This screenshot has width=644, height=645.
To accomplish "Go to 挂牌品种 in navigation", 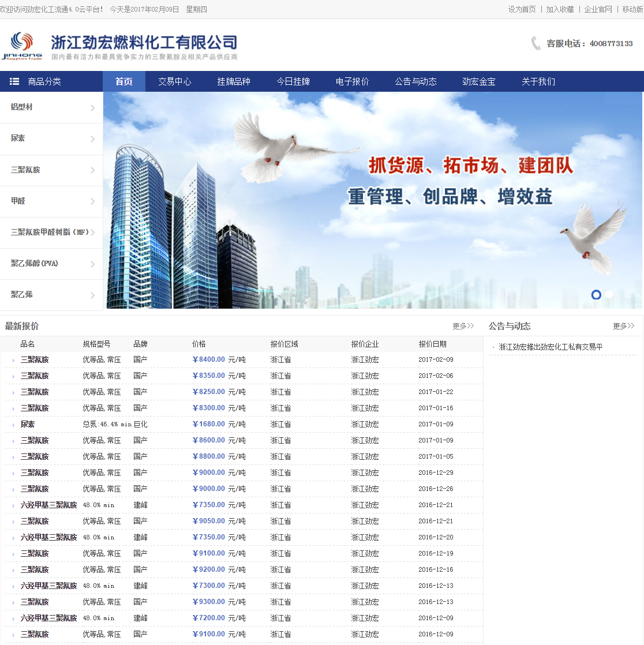I will point(234,81).
